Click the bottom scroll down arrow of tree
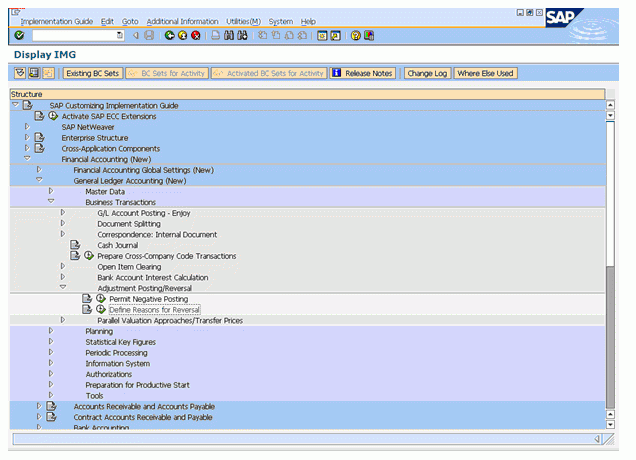Viewport: 636px width, 460px height. pyautogui.click(x=610, y=424)
